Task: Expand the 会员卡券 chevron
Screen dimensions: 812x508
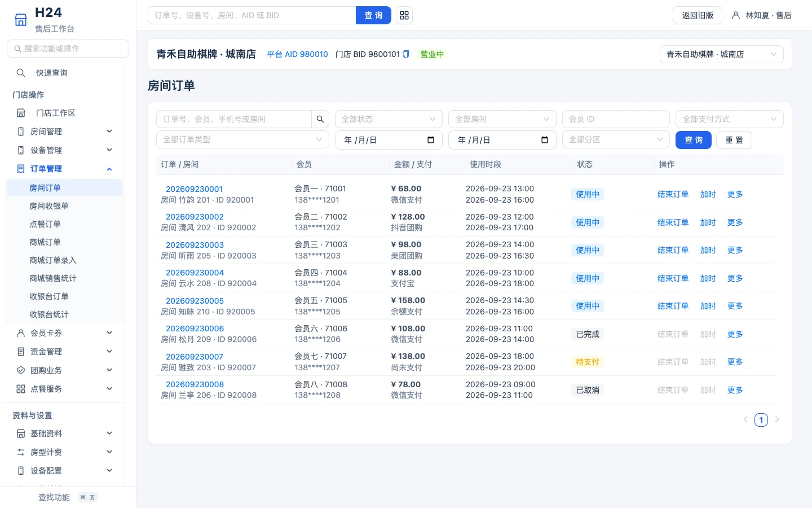Action: pos(109,333)
